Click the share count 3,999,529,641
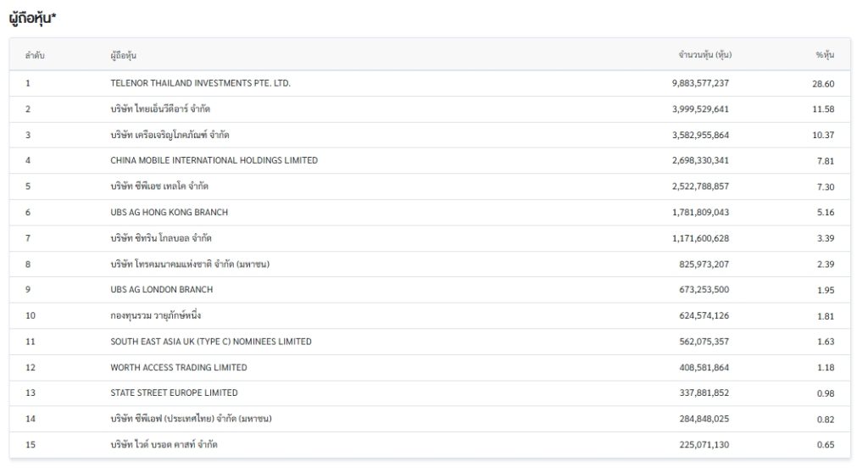This screenshot has width=868, height=473. point(700,109)
